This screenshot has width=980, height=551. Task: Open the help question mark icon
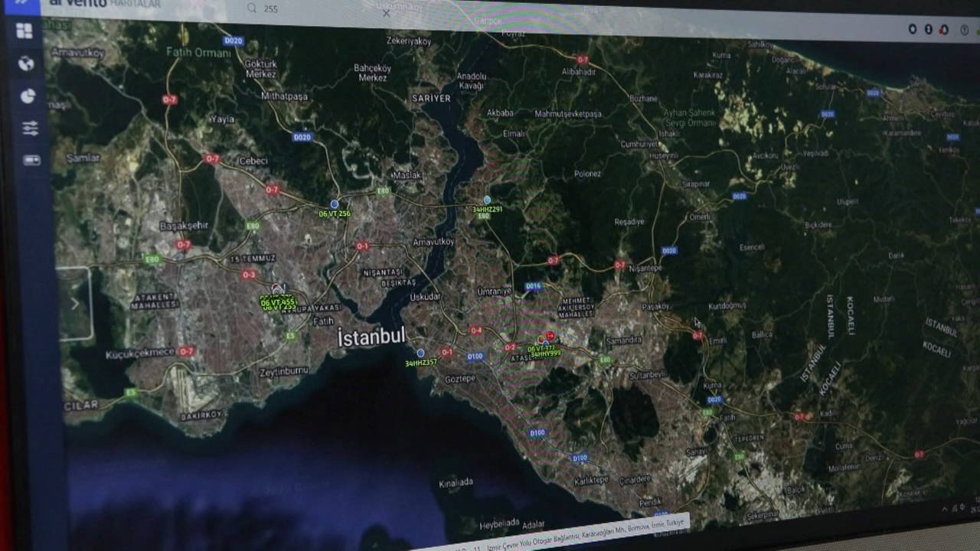pos(964,31)
